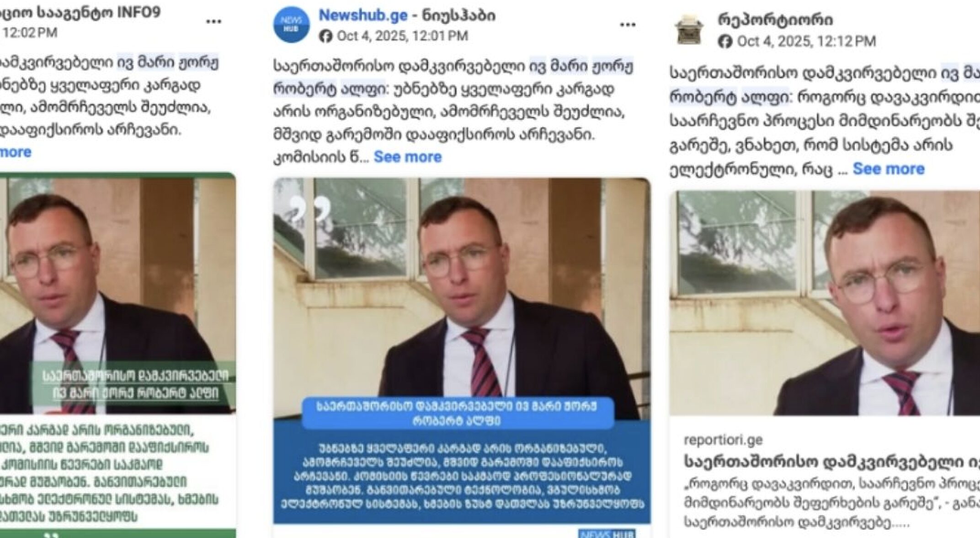Click the Newshub.ge round profile logo

click(291, 25)
